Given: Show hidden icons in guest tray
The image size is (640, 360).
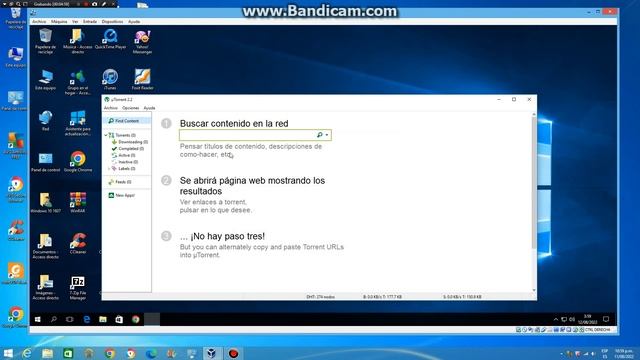Looking at the screenshot, I should point(556,319).
